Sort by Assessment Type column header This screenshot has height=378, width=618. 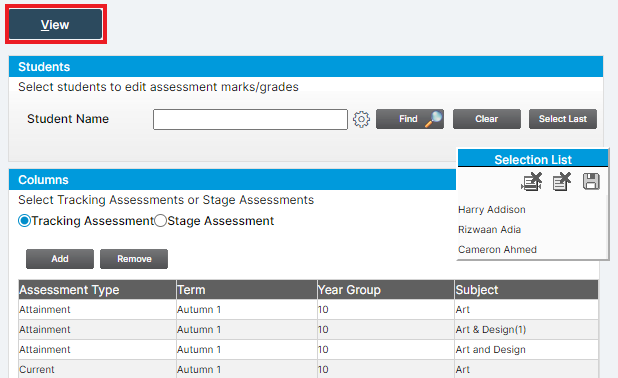pos(97,290)
